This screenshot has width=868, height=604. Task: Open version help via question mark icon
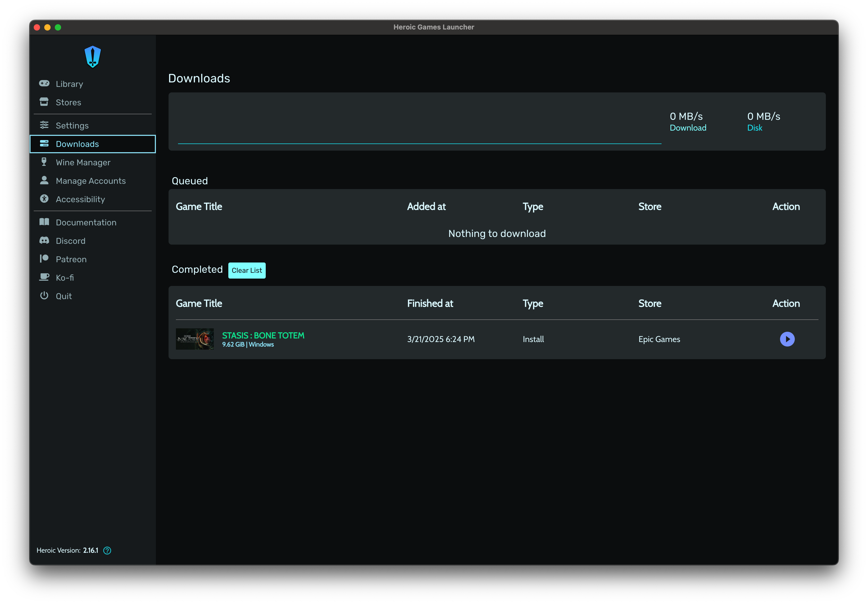coord(107,550)
